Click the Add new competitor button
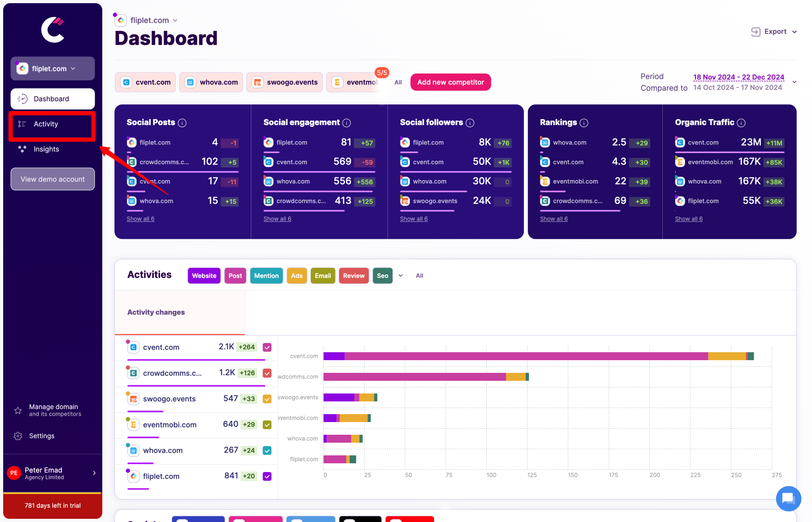Viewport: 812px width, 522px height. [x=450, y=82]
